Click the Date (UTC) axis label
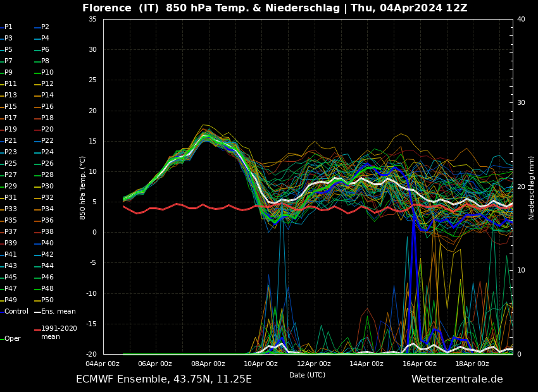 (307, 375)
